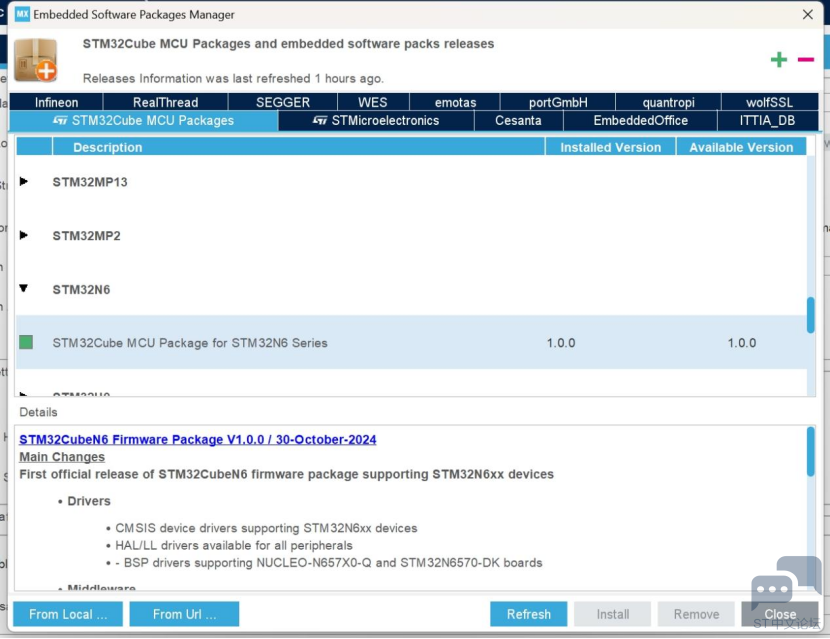Click the Main Changes heading in Details
The width and height of the screenshot is (830, 639).
click(x=62, y=457)
